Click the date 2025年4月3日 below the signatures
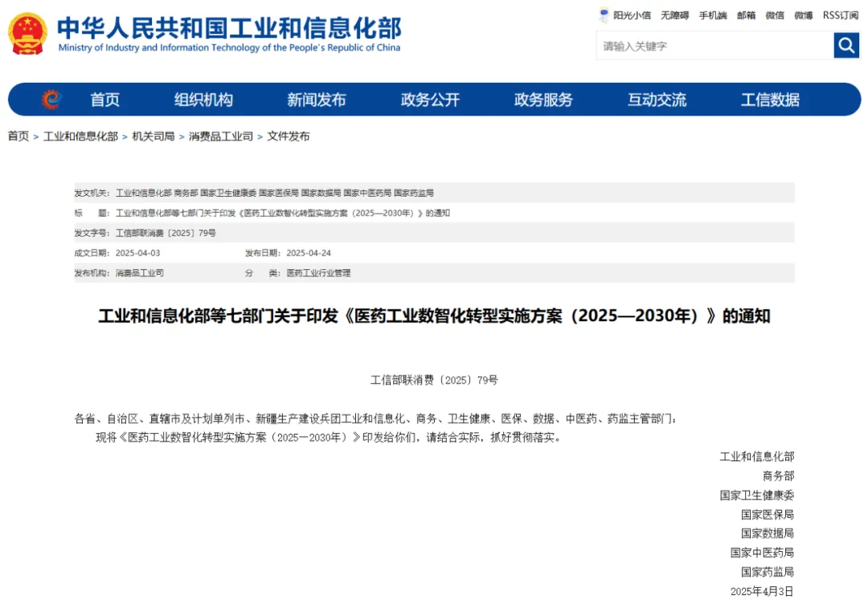868x604 pixels. 762,591
